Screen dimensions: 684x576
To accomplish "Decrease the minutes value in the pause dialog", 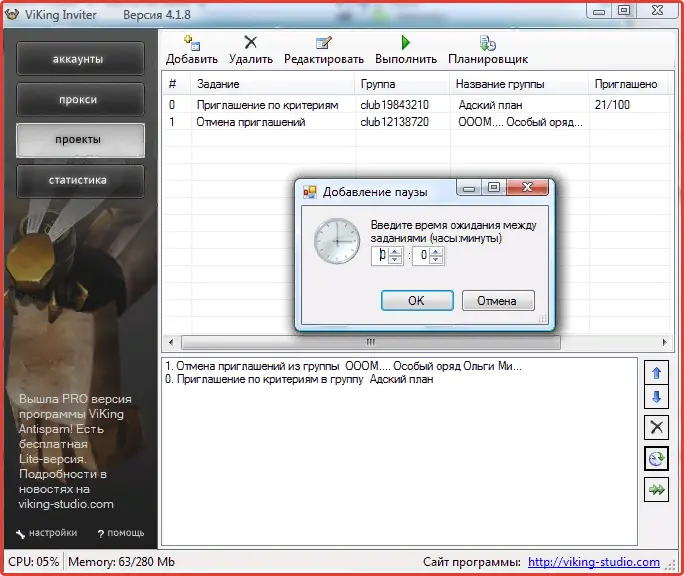I will tap(436, 260).
